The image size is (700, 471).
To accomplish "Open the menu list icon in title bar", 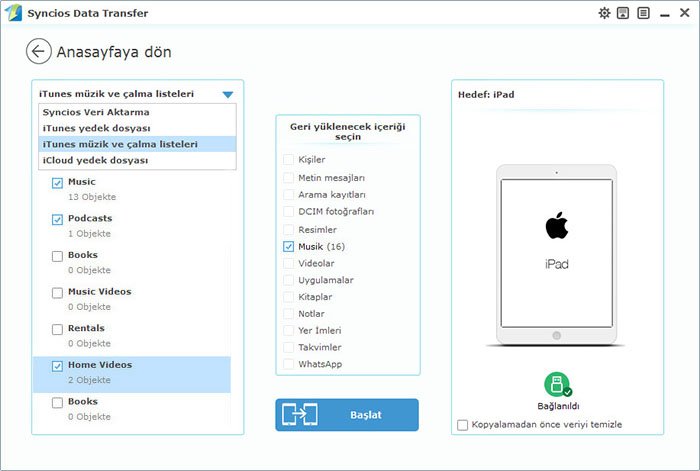I will 643,13.
